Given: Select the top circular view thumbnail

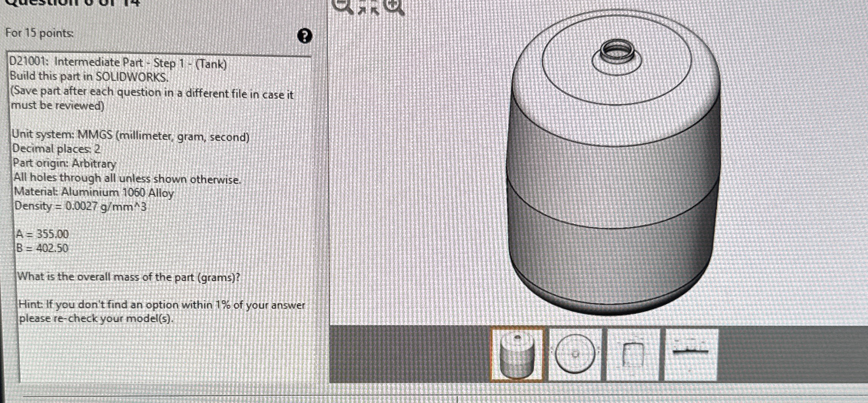Looking at the screenshot, I should point(575,355).
